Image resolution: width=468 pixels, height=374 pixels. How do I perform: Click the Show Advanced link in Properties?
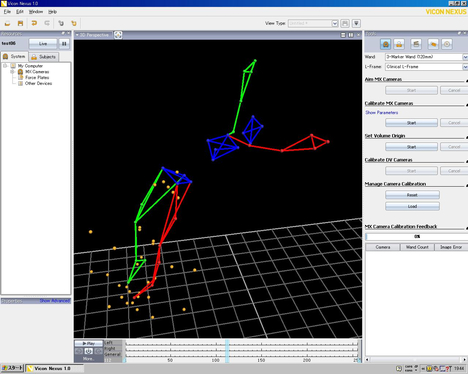[55, 301]
